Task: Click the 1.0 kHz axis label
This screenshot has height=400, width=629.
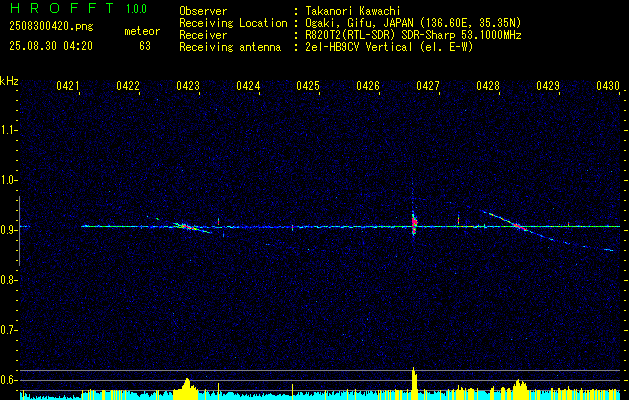Action: (x=8, y=180)
